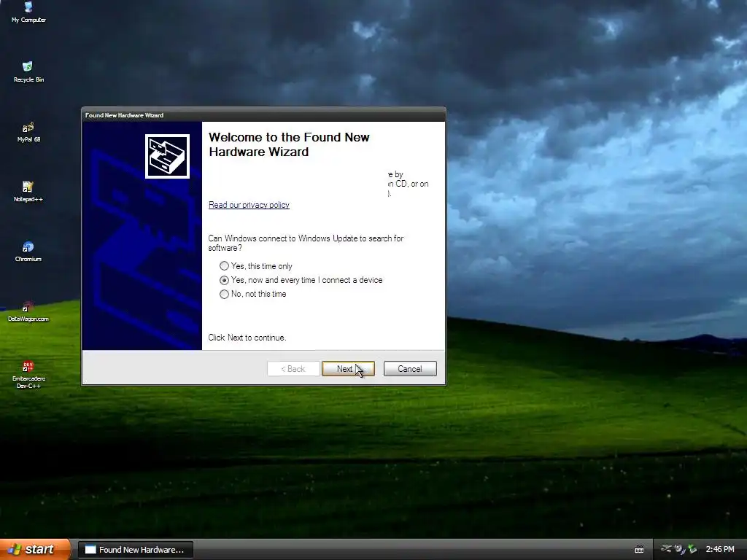Click the hardware wizard card icon
Viewport: 747px width, 560px height.
[x=167, y=156]
